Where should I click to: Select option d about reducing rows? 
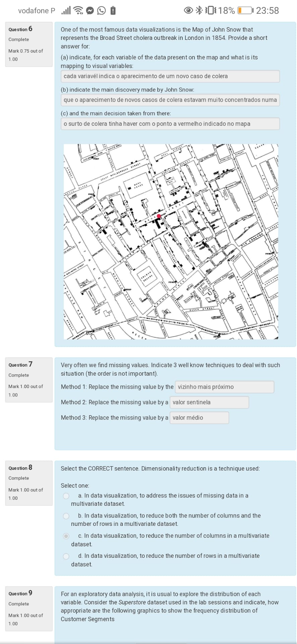[66, 556]
